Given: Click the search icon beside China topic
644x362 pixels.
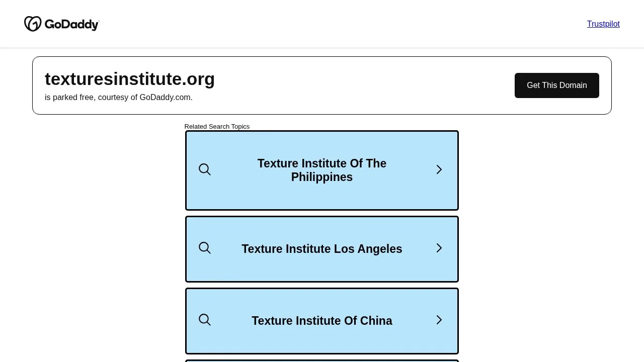Looking at the screenshot, I should pos(205,320).
